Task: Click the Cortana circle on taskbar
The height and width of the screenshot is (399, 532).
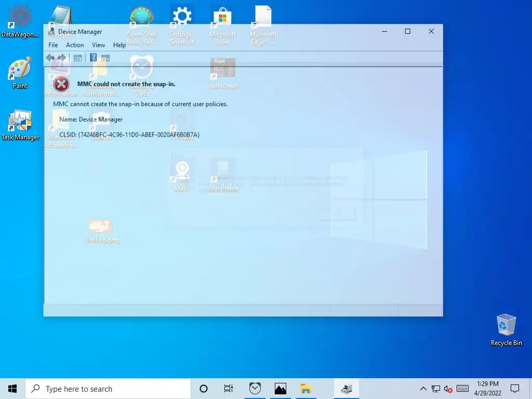Action: pyautogui.click(x=204, y=389)
